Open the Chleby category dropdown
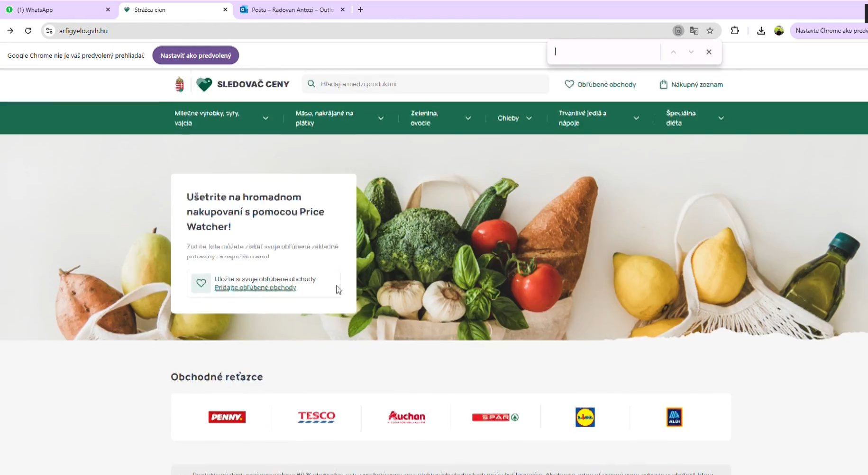This screenshot has width=868, height=475. click(529, 118)
